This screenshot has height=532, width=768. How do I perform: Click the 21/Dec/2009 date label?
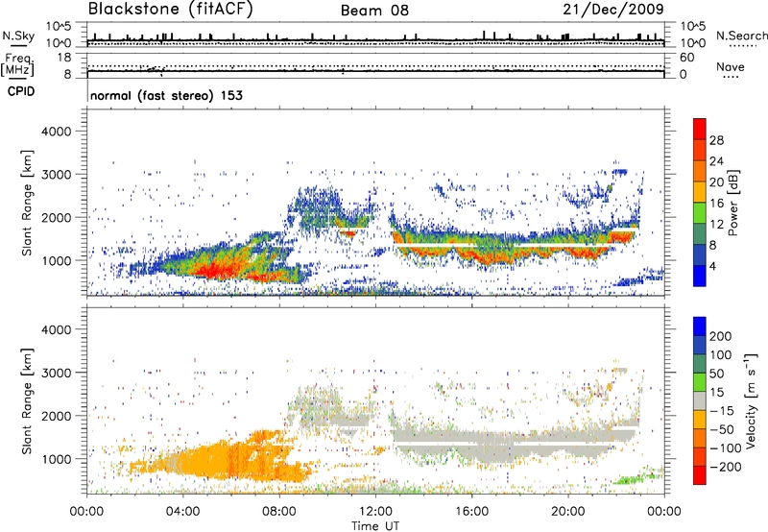point(613,9)
